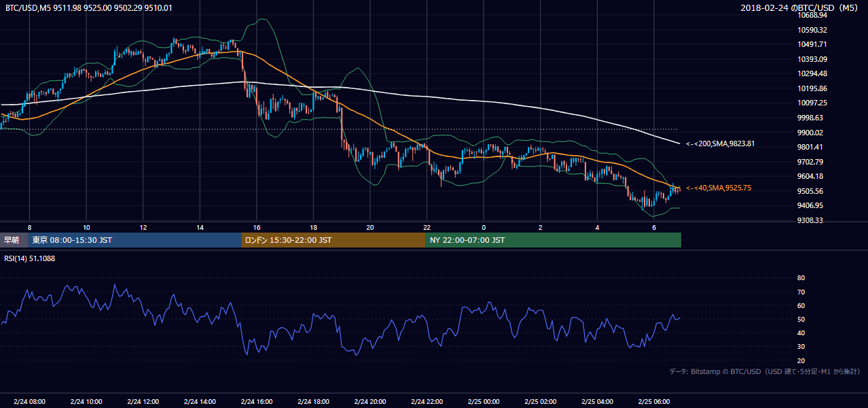Select the 早朝 session bar
The image size is (868, 408).
tap(14, 240)
